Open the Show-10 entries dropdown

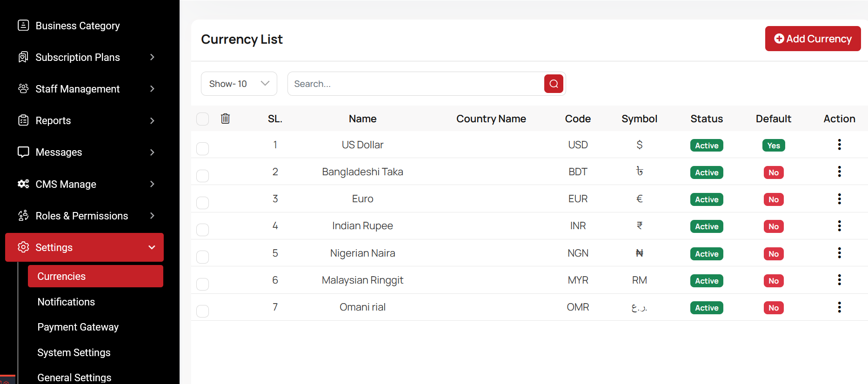point(239,84)
